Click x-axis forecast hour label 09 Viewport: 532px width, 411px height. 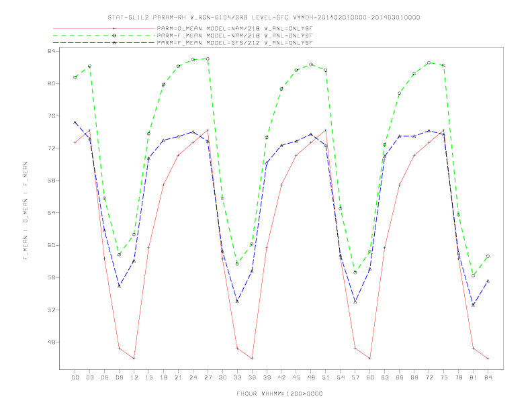click(120, 377)
